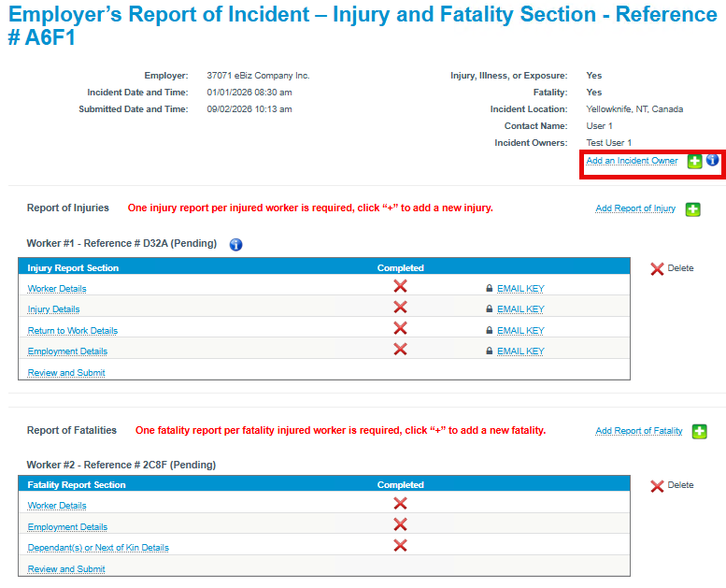
Task: Open the Add Report of Fatality link
Action: 639,431
